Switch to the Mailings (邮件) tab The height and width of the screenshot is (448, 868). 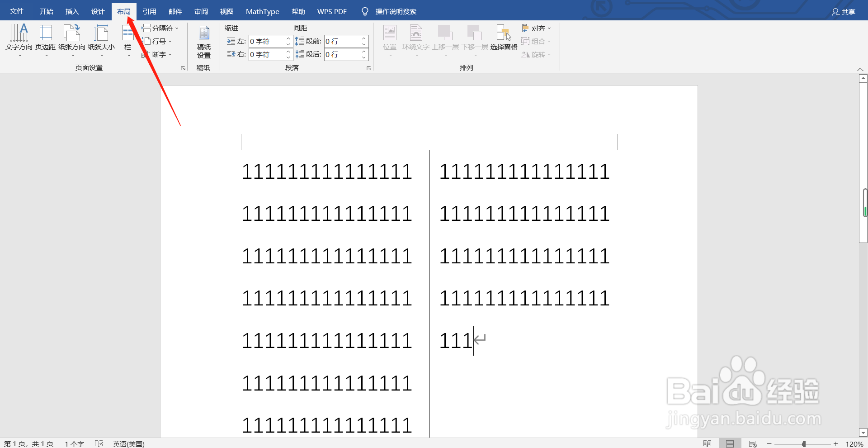point(175,11)
